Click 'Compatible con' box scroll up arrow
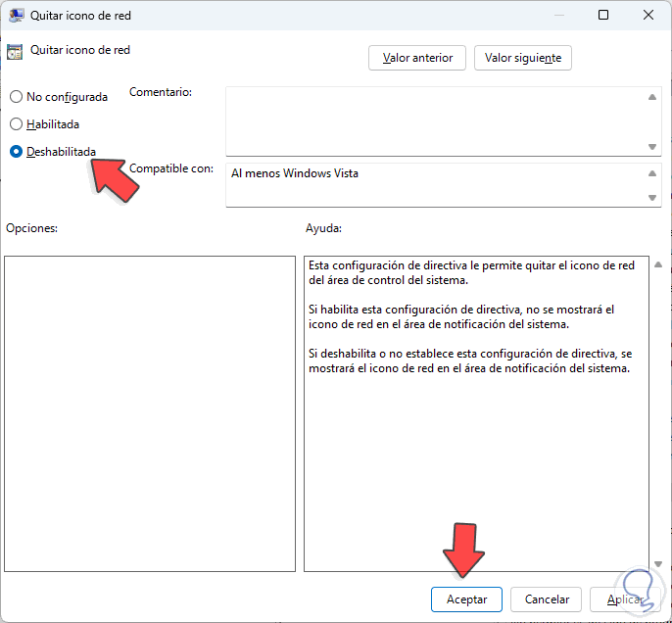The height and width of the screenshot is (623, 672). point(652,173)
